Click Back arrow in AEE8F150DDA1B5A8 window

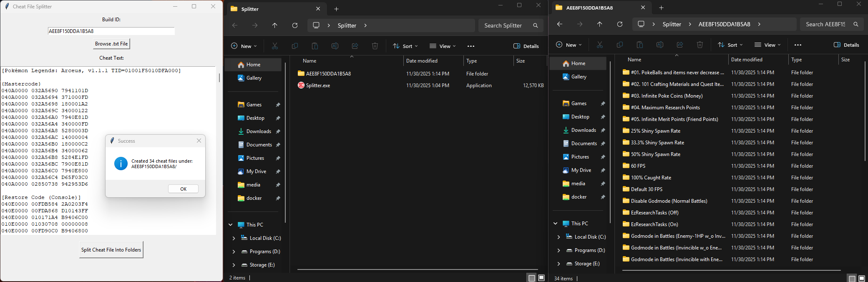[560, 24]
